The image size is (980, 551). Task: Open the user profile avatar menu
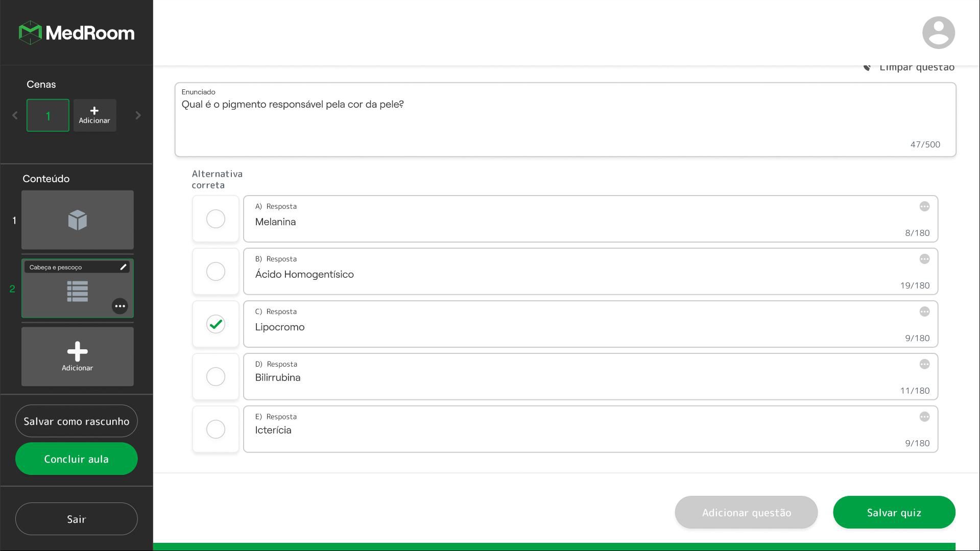click(938, 33)
